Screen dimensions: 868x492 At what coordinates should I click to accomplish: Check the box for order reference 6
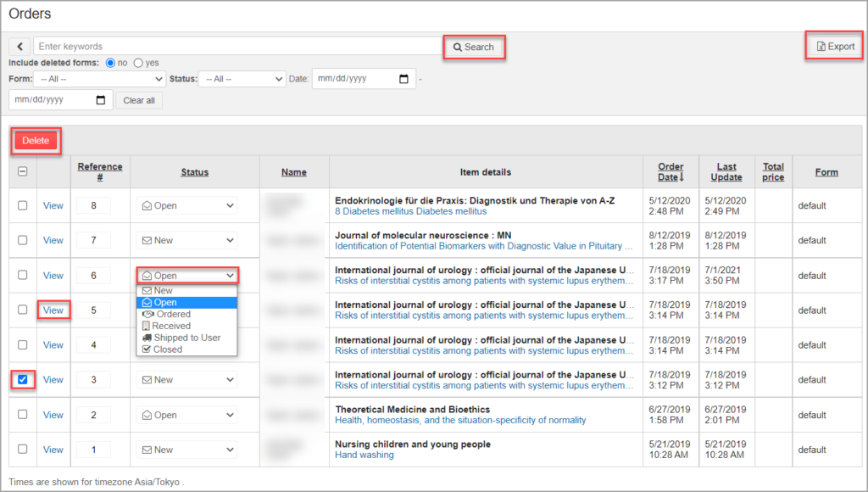(23, 275)
